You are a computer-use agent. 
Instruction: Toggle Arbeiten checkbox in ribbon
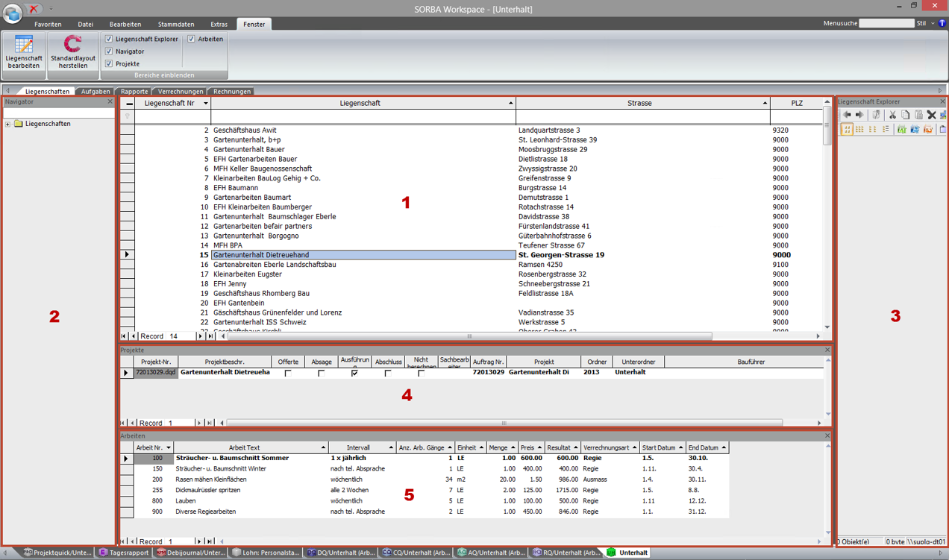(x=191, y=39)
